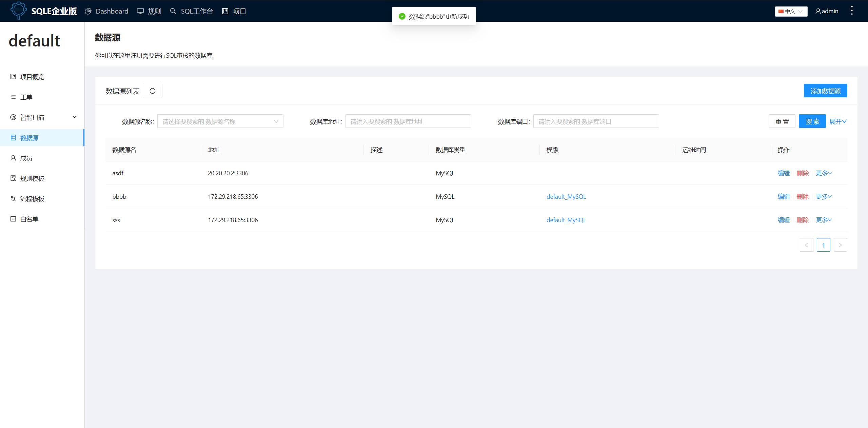Open the 规则模板 rule template icon

[13, 178]
